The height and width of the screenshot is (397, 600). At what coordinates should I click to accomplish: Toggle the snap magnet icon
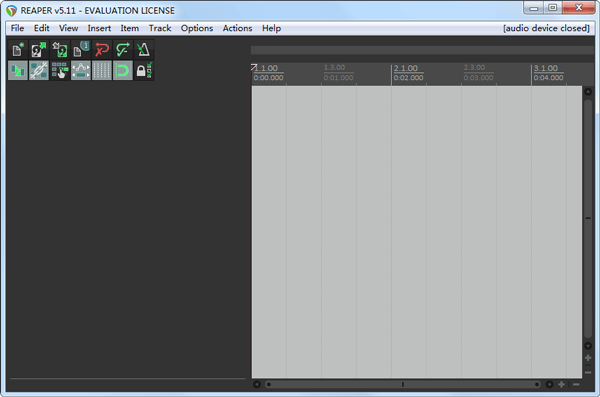[123, 70]
